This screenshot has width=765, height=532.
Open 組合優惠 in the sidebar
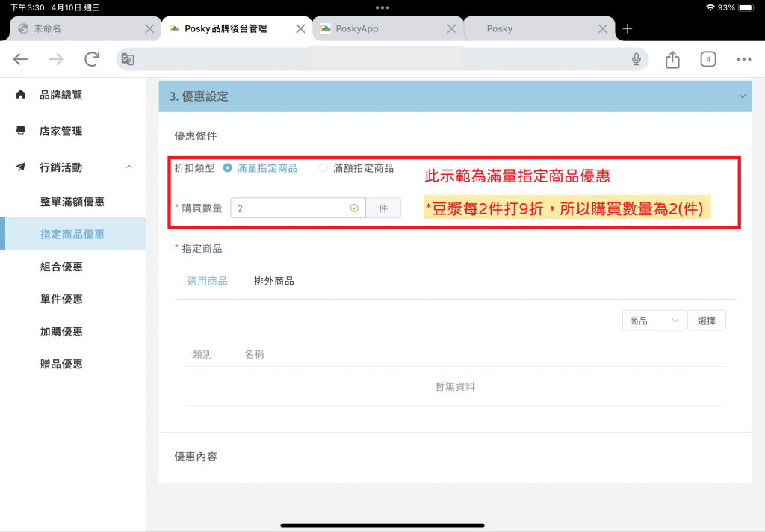tap(61, 267)
